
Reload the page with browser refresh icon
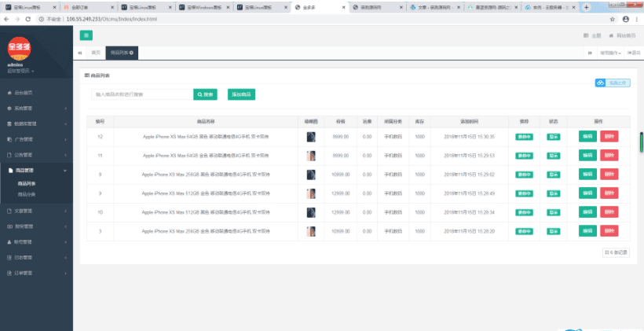28,19
